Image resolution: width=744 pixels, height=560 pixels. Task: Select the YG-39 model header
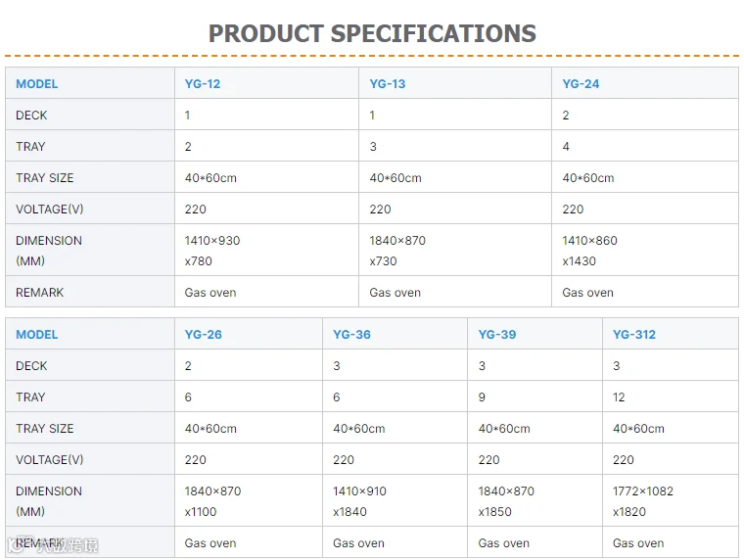tap(496, 335)
